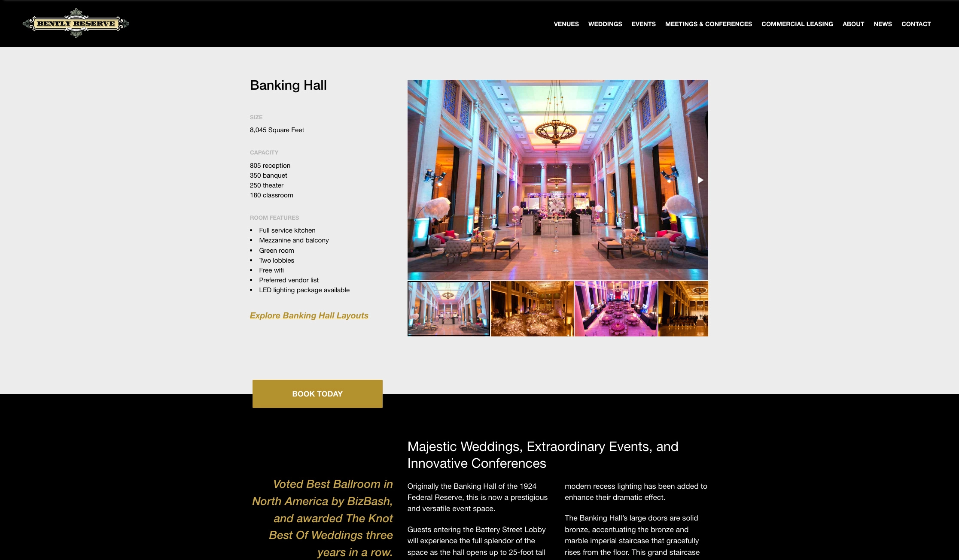Open the Explore Banking Hall Layouts link

[x=309, y=315]
